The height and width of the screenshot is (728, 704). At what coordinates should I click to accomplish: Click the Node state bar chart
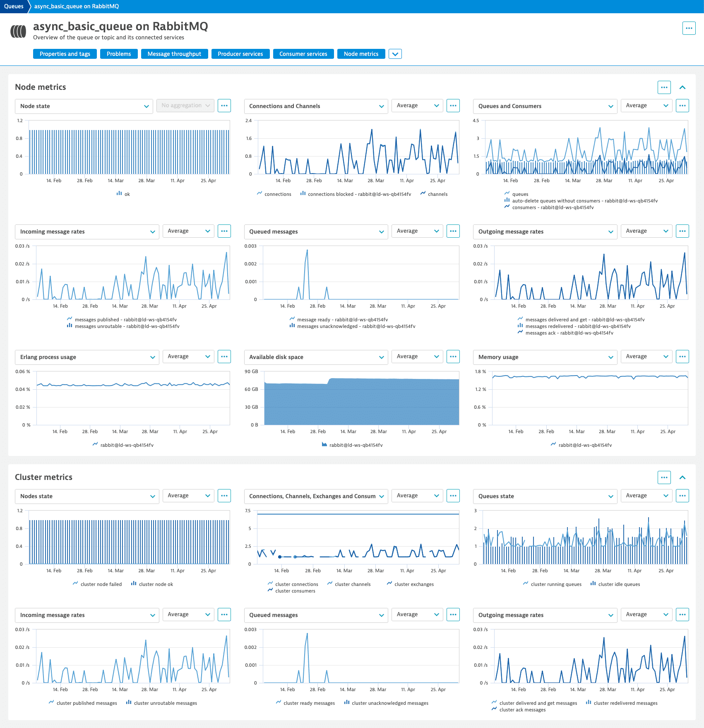(129, 147)
